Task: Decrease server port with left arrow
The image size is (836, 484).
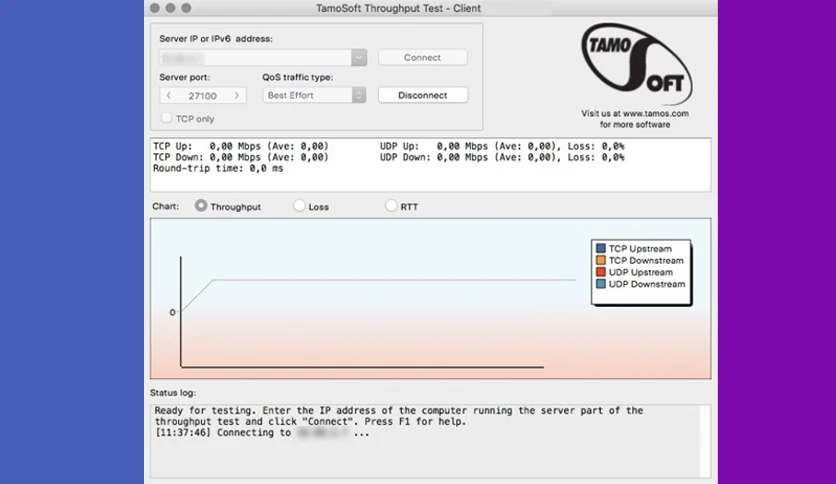Action: [168, 95]
